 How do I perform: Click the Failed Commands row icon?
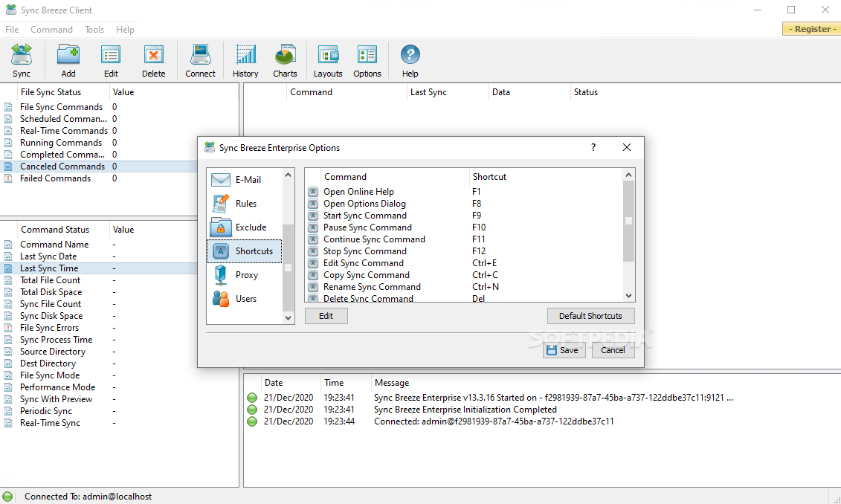[x=8, y=178]
